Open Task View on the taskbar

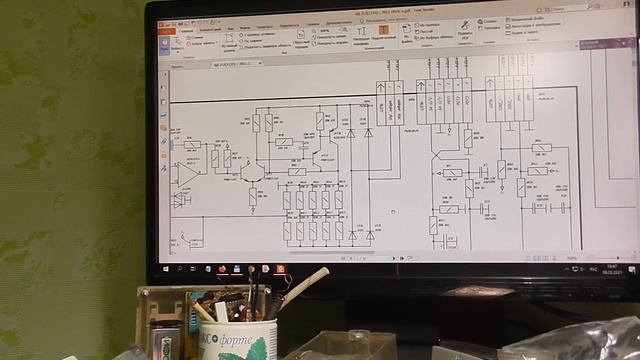[193, 269]
